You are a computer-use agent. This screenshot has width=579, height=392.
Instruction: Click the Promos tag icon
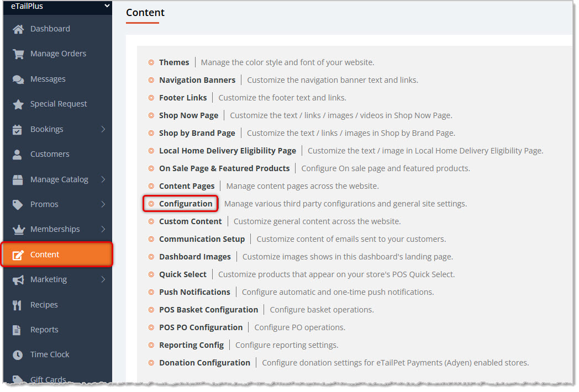[17, 204]
